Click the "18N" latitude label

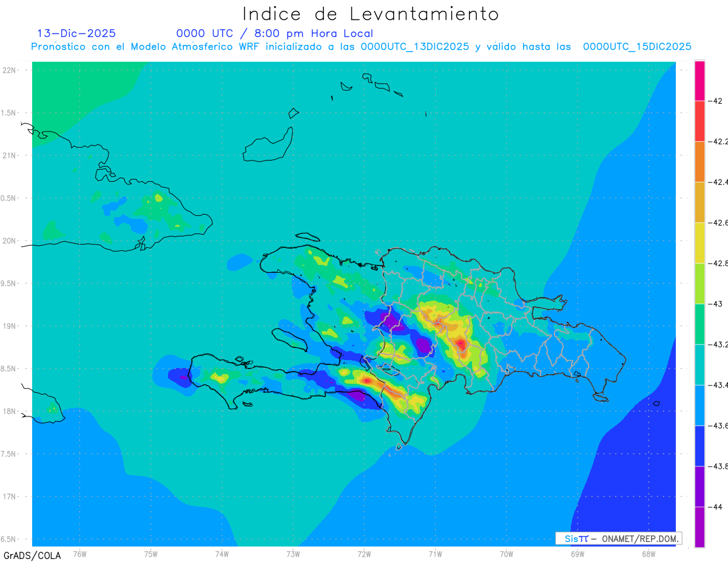point(9,411)
